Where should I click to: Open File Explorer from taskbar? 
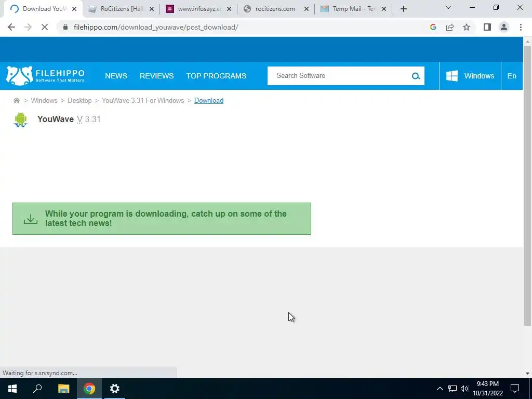[x=63, y=389]
